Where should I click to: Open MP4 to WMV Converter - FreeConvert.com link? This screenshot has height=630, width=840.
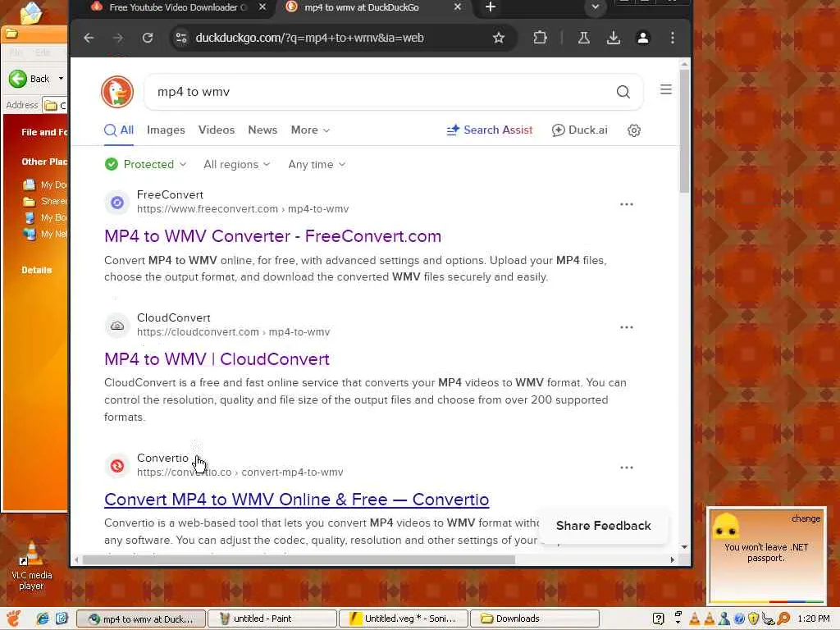pyautogui.click(x=272, y=236)
